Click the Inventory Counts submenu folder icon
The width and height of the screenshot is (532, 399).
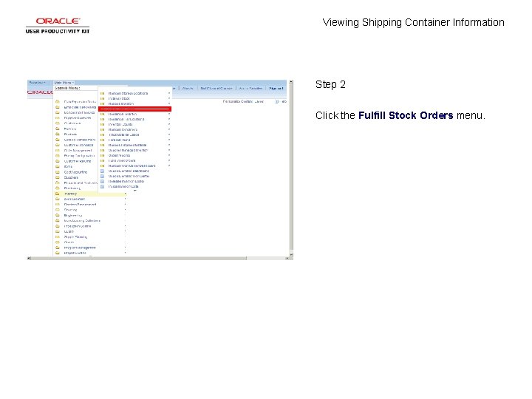pyautogui.click(x=102, y=124)
